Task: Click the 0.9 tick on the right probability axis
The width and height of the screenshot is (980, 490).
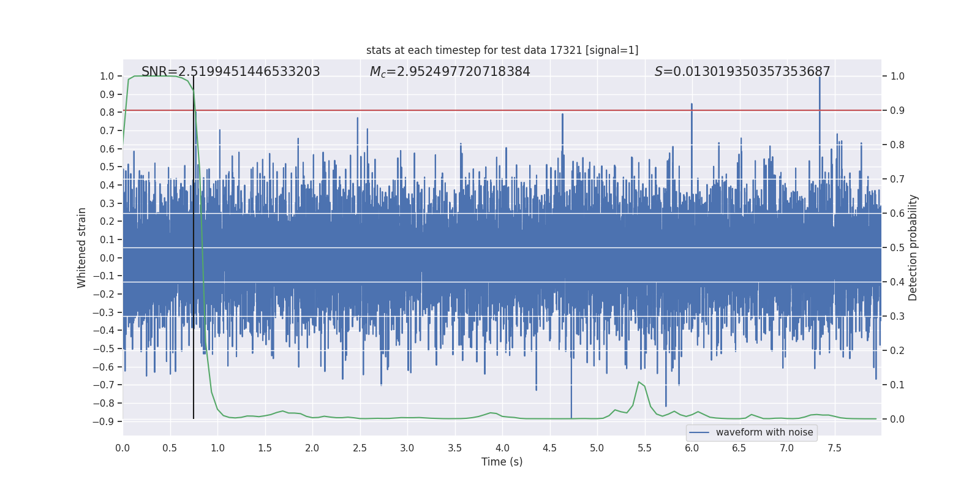Action: click(897, 111)
